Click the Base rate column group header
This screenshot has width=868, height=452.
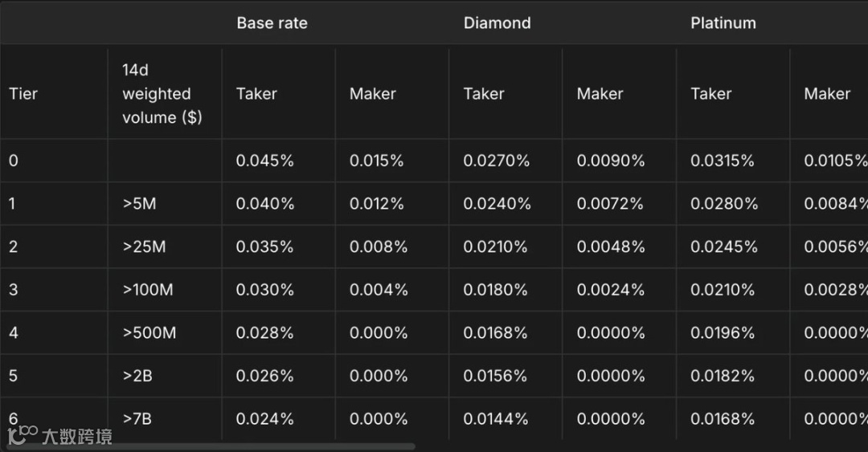(x=272, y=23)
